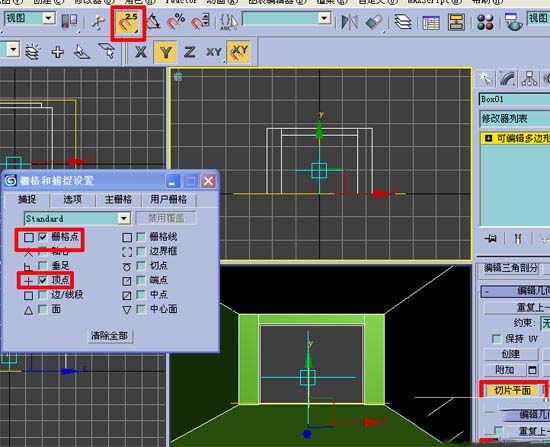Click the show end result toggle icon
The width and height of the screenshot is (550, 447).
[518, 239]
